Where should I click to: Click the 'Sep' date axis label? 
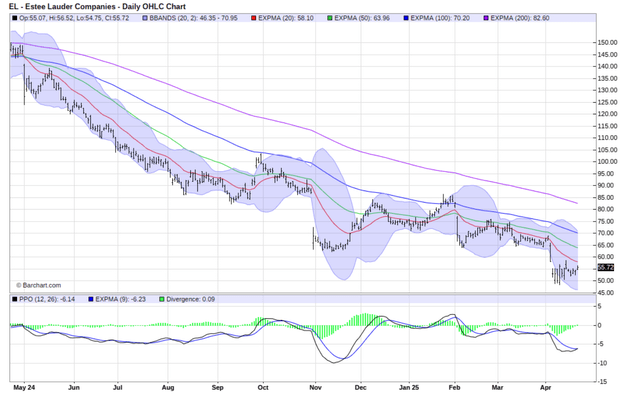[x=218, y=388]
